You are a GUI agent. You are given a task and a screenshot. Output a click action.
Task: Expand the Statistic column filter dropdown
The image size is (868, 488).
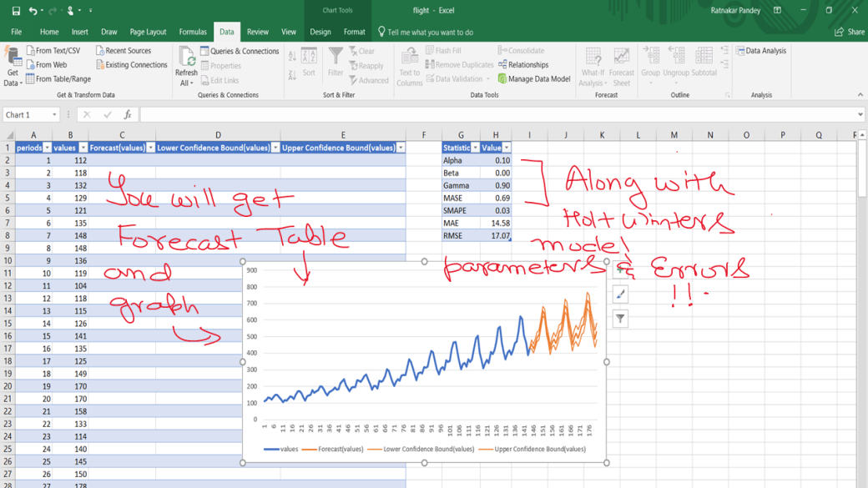pos(475,148)
